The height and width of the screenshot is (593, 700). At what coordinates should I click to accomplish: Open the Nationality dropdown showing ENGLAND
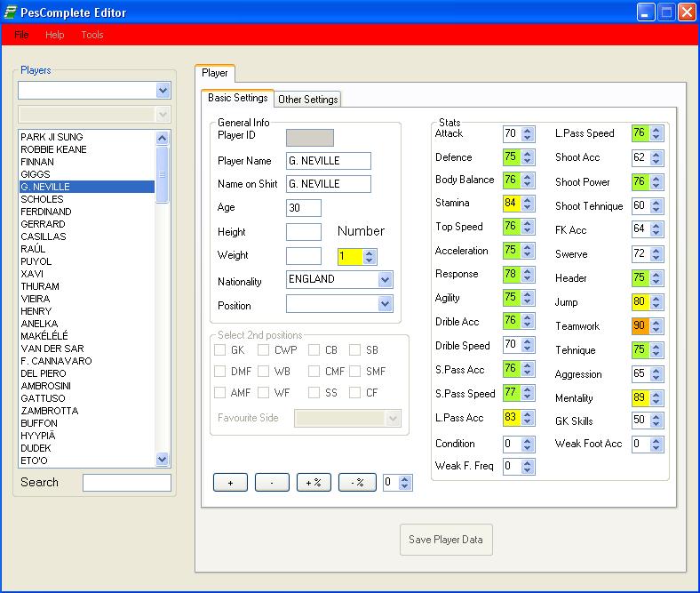(385, 280)
